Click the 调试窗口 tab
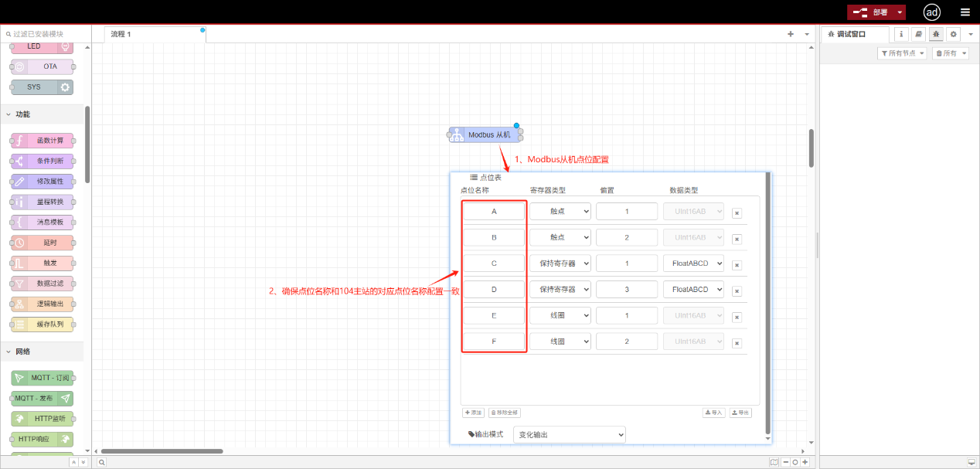This screenshot has width=980, height=469. (x=848, y=34)
